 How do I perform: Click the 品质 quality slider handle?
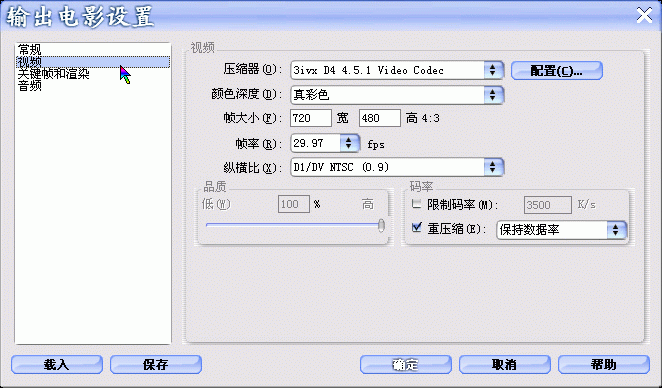pyautogui.click(x=381, y=225)
